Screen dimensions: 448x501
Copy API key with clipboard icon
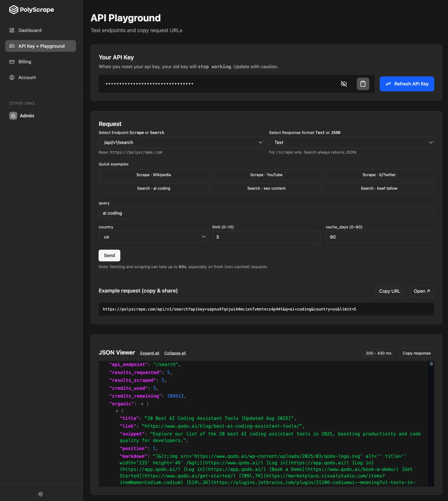click(363, 84)
